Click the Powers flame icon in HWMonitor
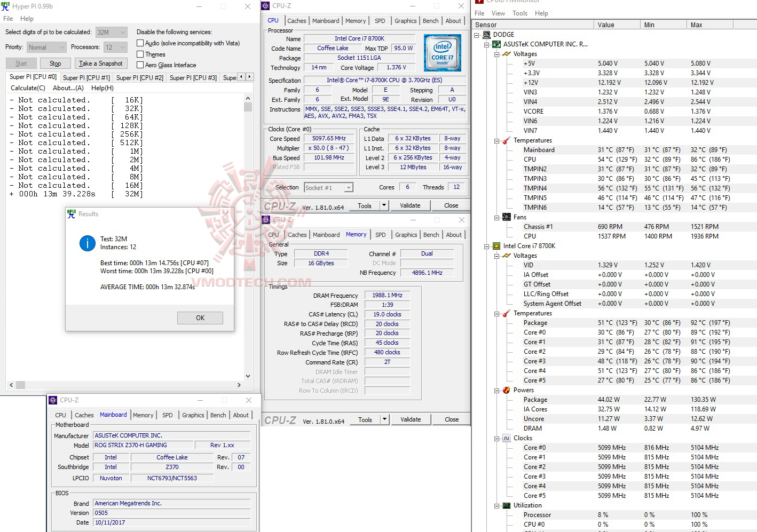Image resolution: width=757 pixels, height=532 pixels. [x=507, y=390]
